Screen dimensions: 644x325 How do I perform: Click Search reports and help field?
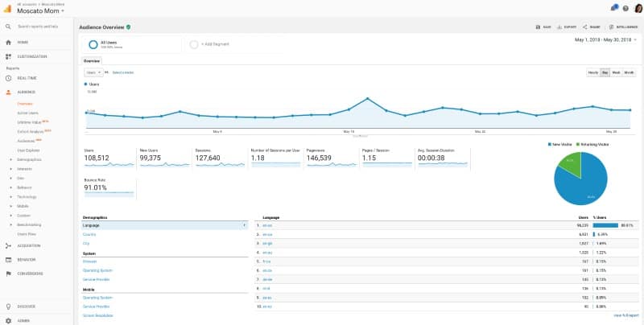coord(38,27)
